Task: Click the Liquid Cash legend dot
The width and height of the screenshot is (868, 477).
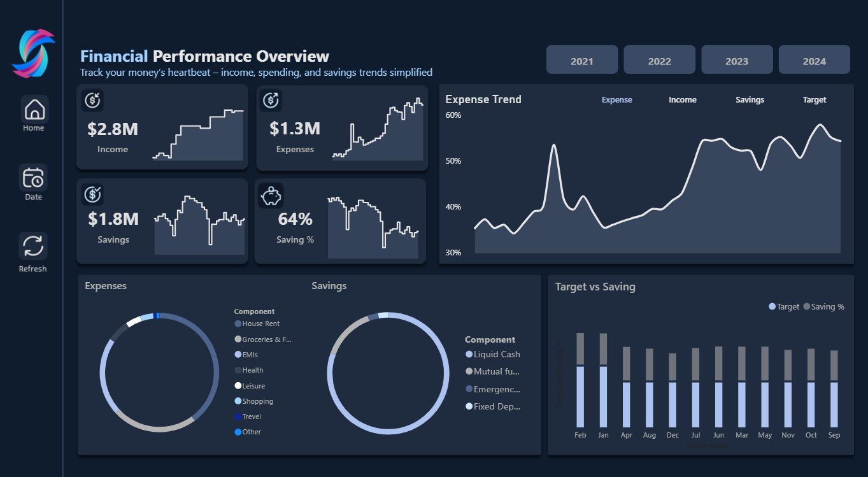Action: click(469, 354)
